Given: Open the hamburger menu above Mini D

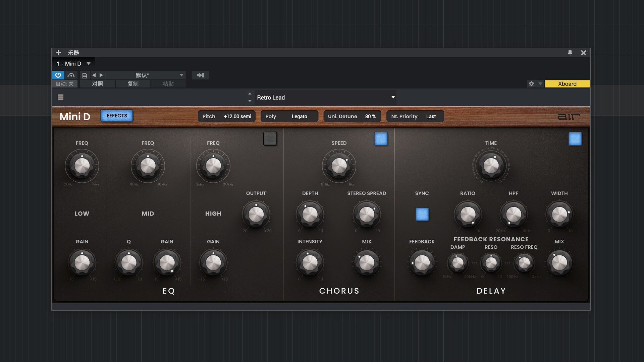Looking at the screenshot, I should tap(61, 97).
